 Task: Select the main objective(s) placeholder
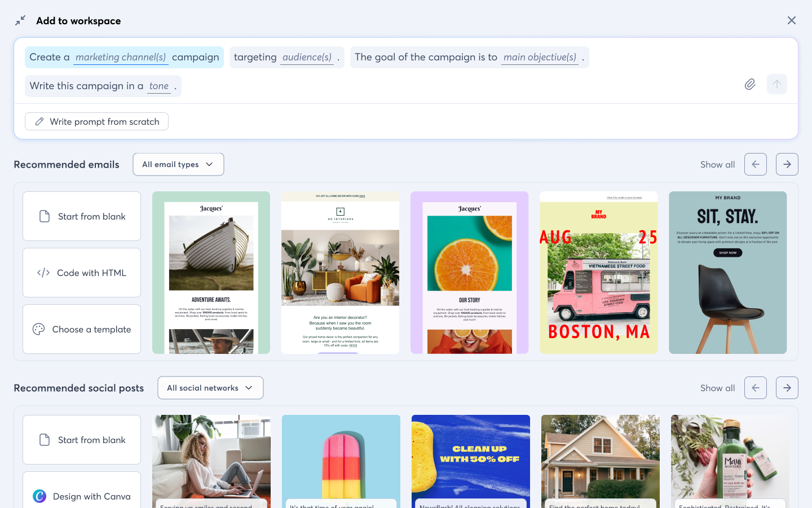coord(540,58)
